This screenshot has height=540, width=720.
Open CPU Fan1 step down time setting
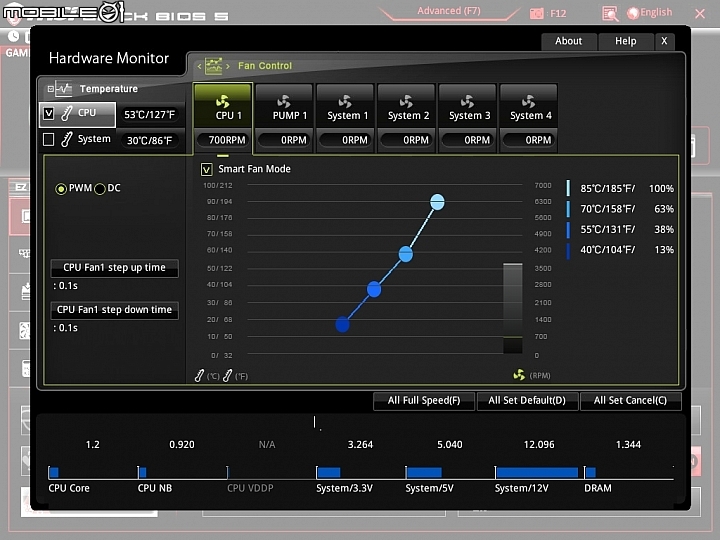click(x=114, y=310)
